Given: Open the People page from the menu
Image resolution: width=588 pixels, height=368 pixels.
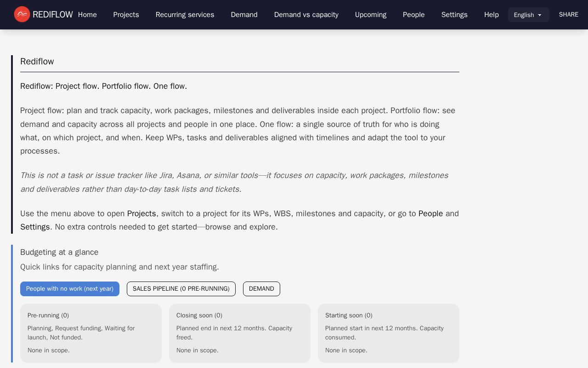Looking at the screenshot, I should click(x=413, y=15).
